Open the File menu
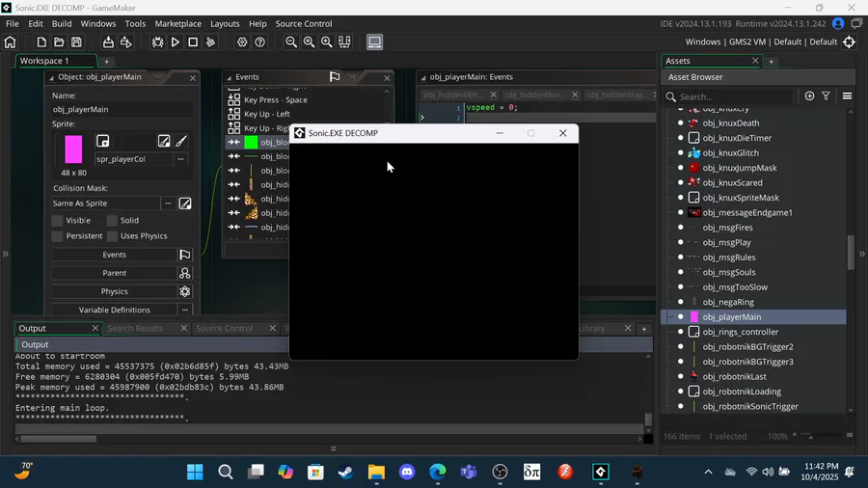 click(x=13, y=24)
